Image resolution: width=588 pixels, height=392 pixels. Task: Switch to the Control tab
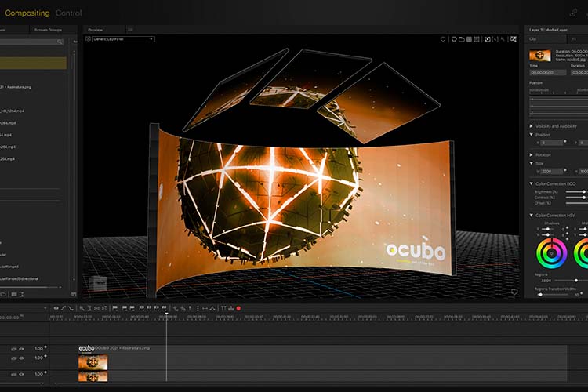pos(68,13)
